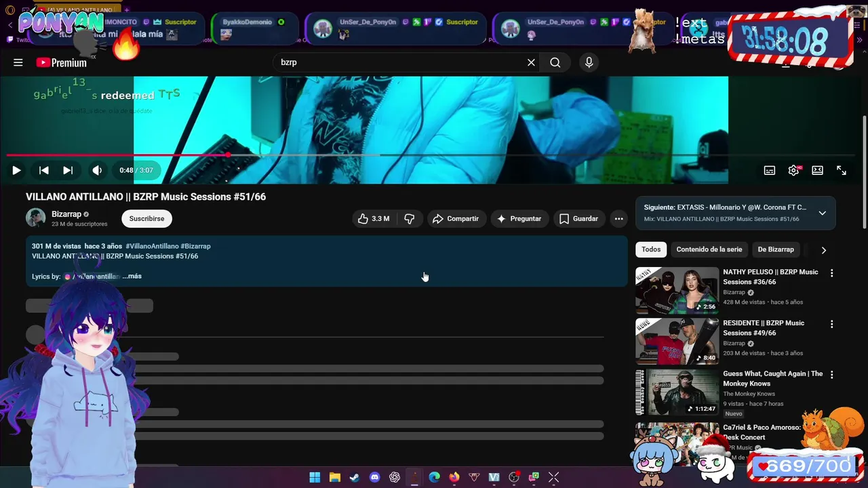
Task: Open Microsoft Edge from taskbar
Action: [434, 477]
